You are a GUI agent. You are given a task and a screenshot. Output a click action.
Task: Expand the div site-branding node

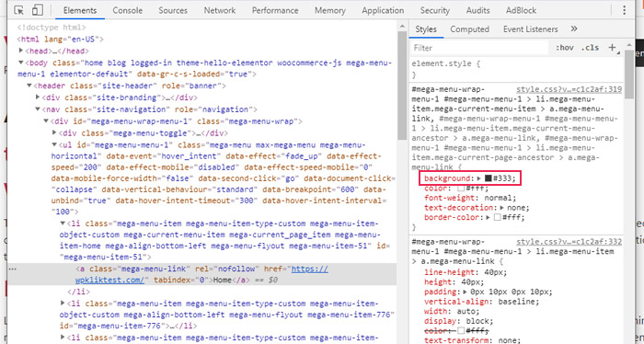click(38, 97)
